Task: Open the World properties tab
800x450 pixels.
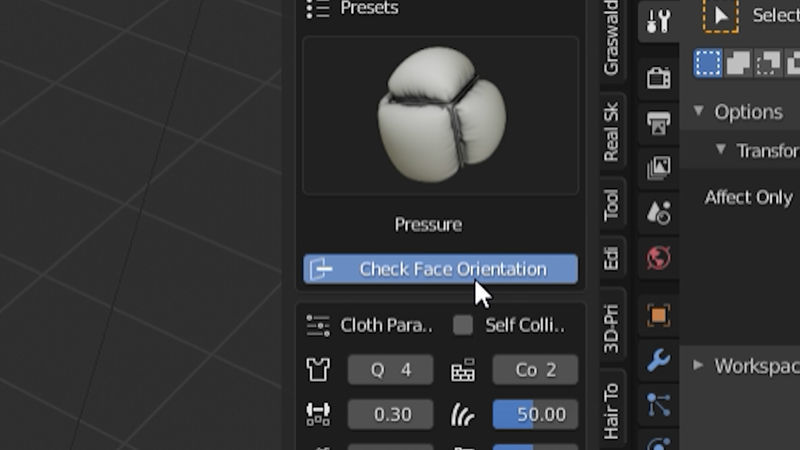Action: point(658,258)
